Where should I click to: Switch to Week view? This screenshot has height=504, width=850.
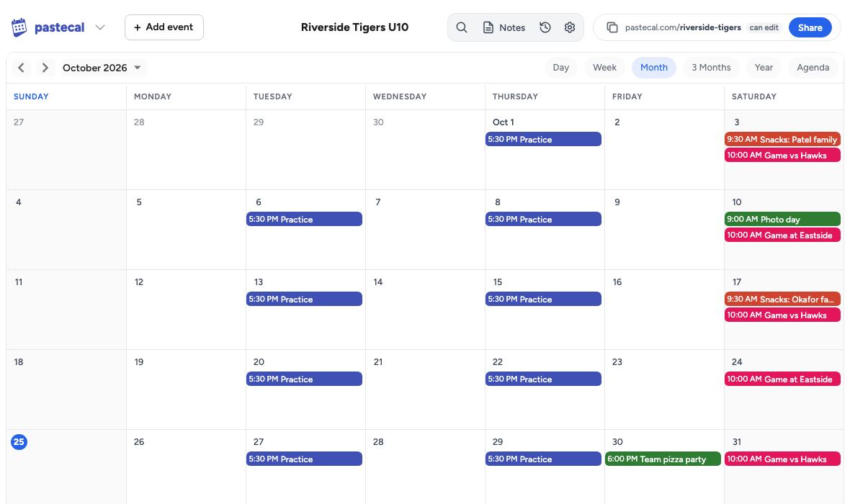[x=604, y=68]
